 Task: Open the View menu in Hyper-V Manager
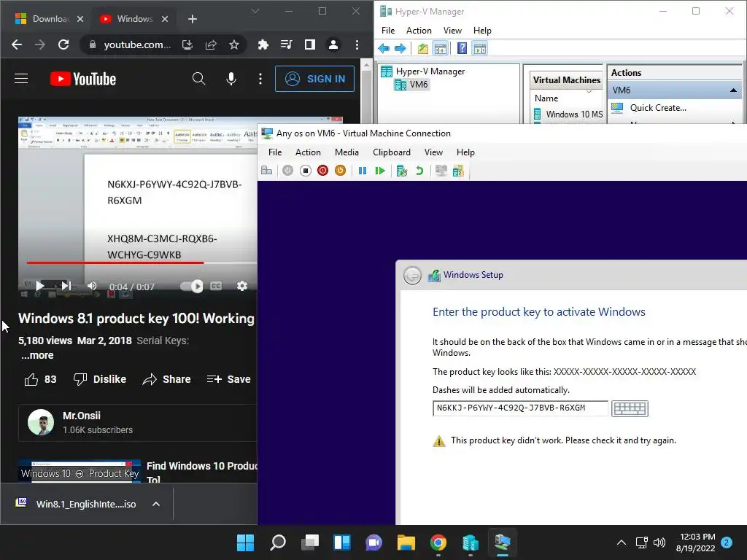click(452, 31)
